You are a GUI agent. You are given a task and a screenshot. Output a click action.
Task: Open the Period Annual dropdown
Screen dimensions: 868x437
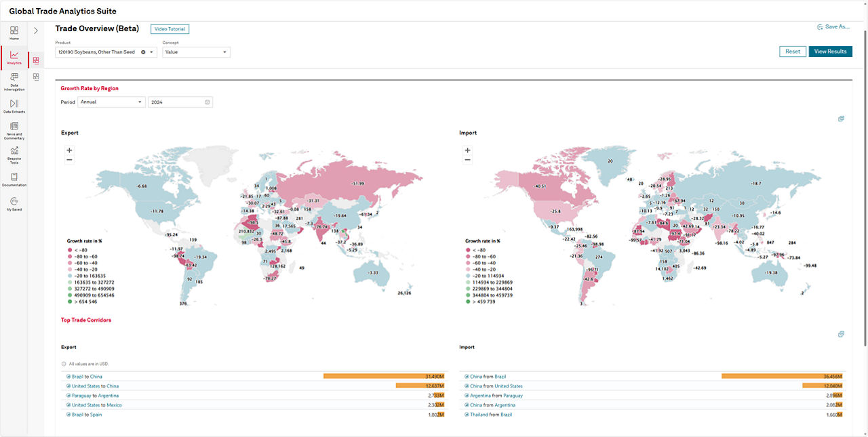coord(140,102)
